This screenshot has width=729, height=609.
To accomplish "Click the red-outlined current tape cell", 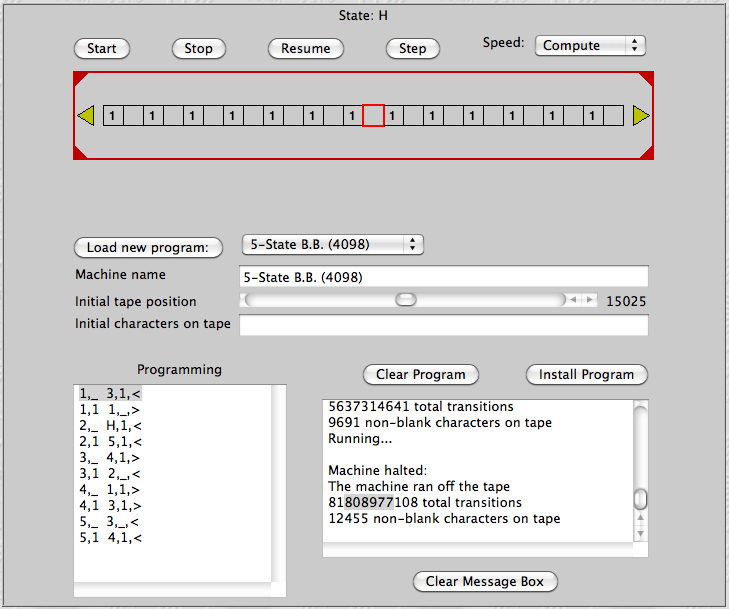I will [x=373, y=115].
